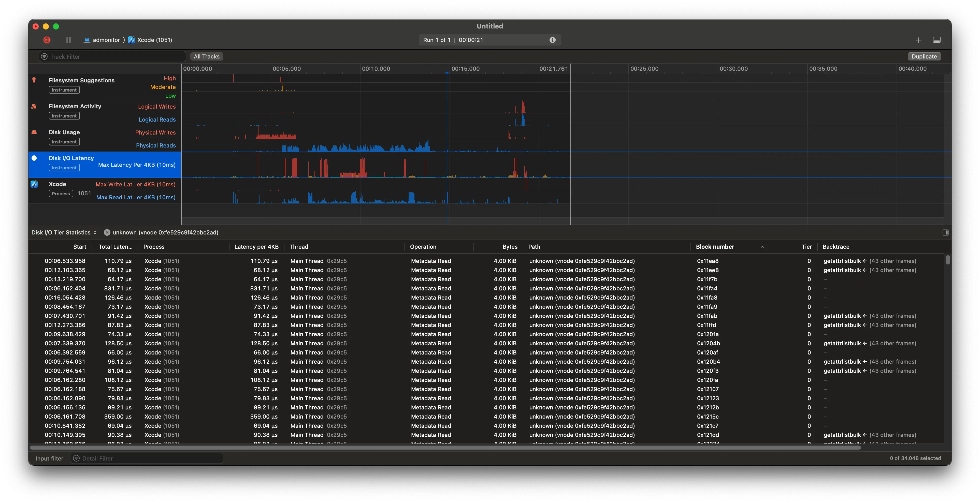Toggle the extended detail sidebar icon
The height and width of the screenshot is (503, 980).
(945, 233)
